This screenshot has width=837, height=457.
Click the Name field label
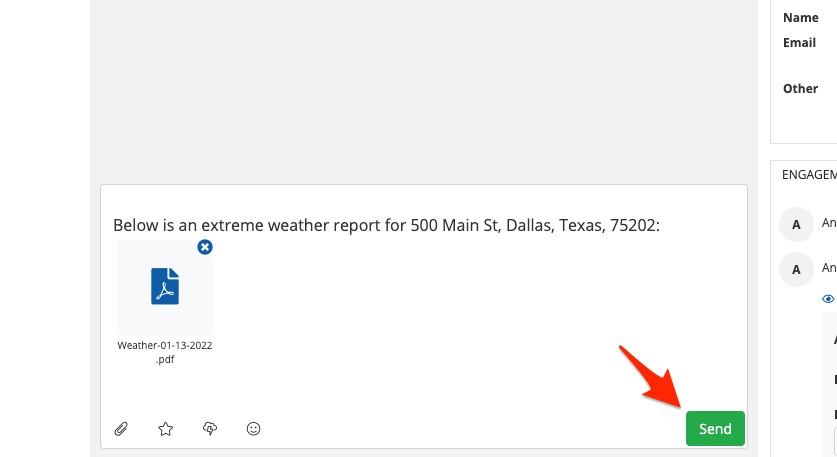[x=801, y=18]
